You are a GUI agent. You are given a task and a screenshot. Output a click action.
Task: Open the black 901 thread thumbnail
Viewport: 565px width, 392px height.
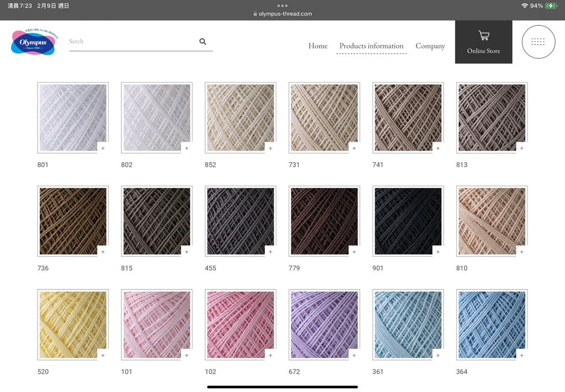pos(408,221)
